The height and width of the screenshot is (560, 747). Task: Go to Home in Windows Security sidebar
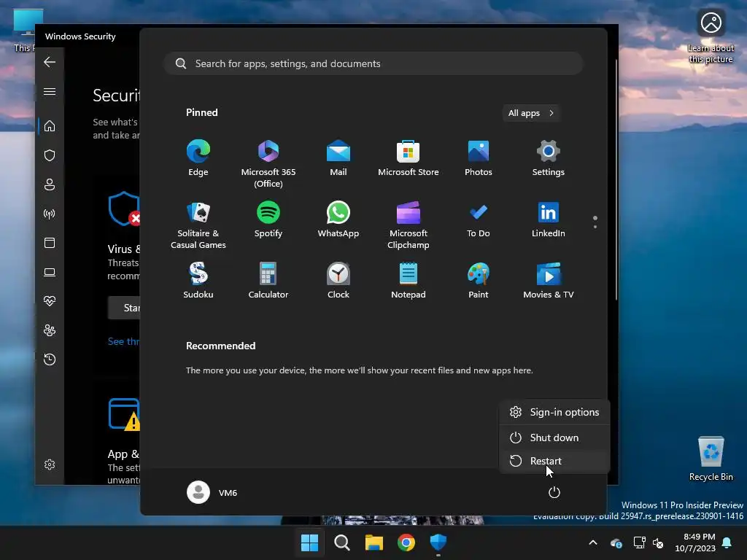tap(50, 125)
